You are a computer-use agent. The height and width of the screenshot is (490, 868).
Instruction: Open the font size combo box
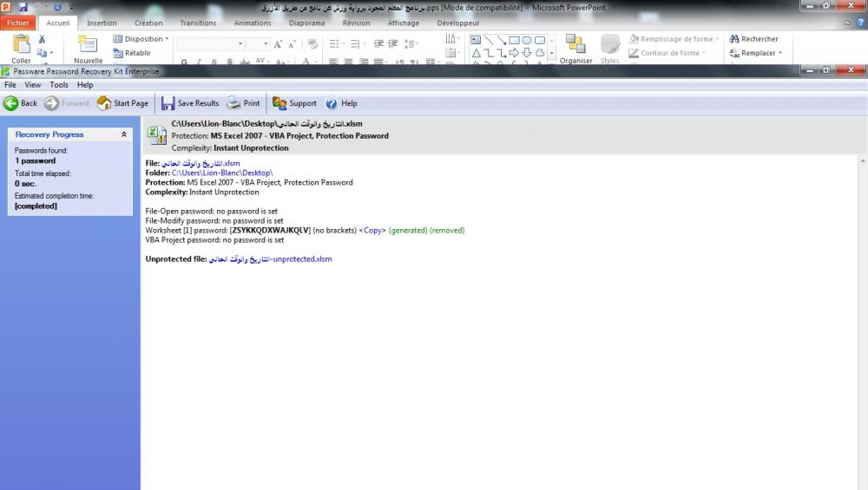tap(258, 43)
